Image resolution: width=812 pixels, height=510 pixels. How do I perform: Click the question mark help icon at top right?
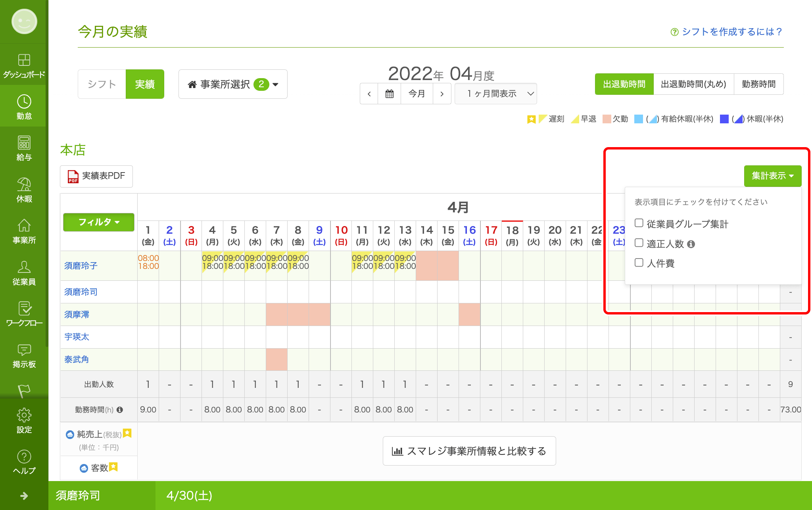tap(674, 32)
